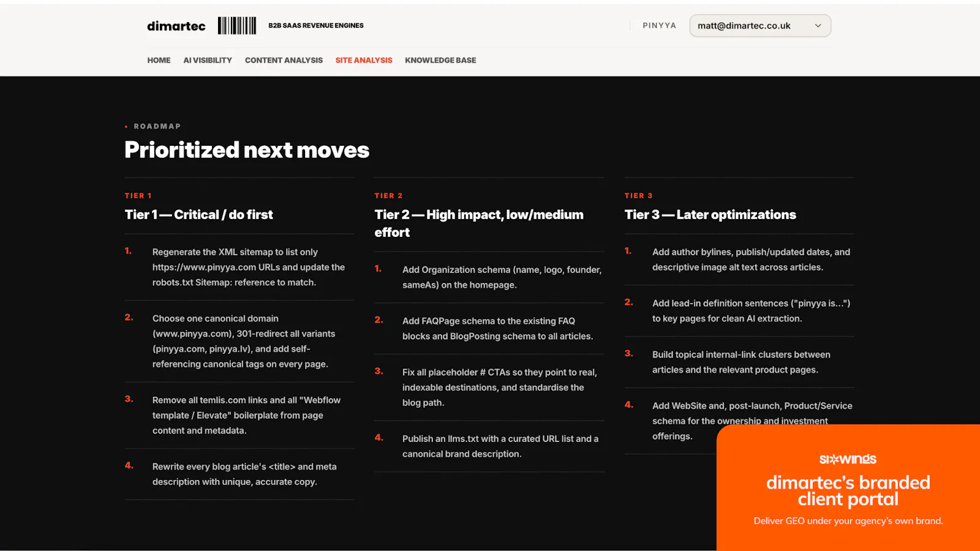Click 'Add lead-in definition sentences' item

click(739, 311)
